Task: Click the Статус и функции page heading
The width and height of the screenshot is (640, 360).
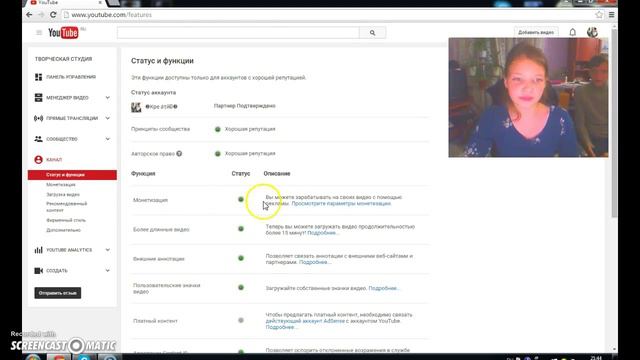Action: [x=162, y=61]
